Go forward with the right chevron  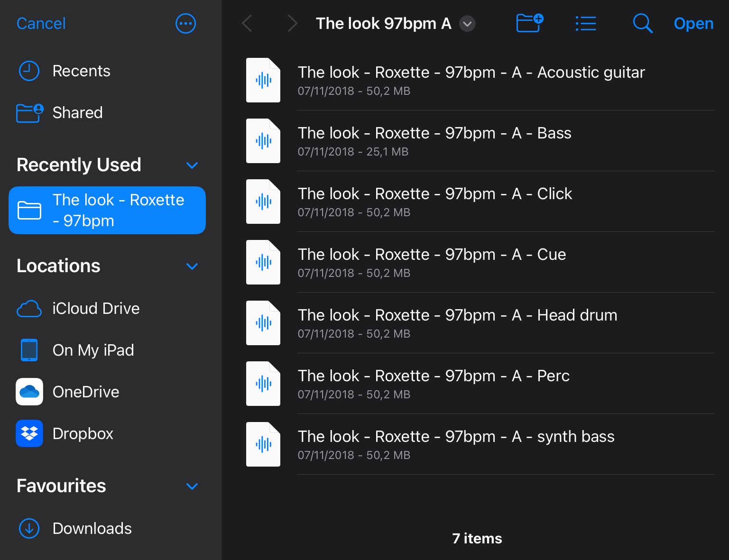tap(292, 23)
